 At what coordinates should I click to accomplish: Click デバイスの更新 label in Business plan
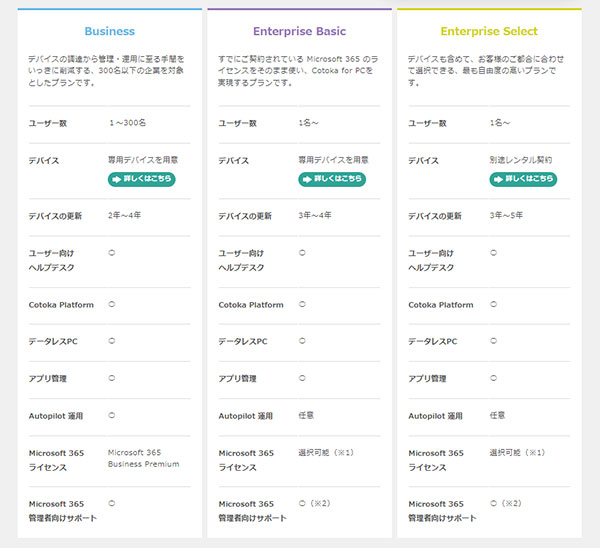click(55, 216)
